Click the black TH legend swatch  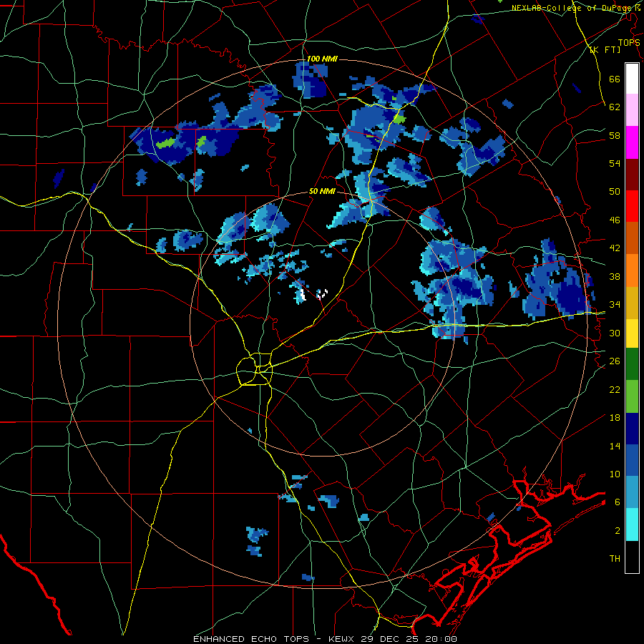(632, 557)
